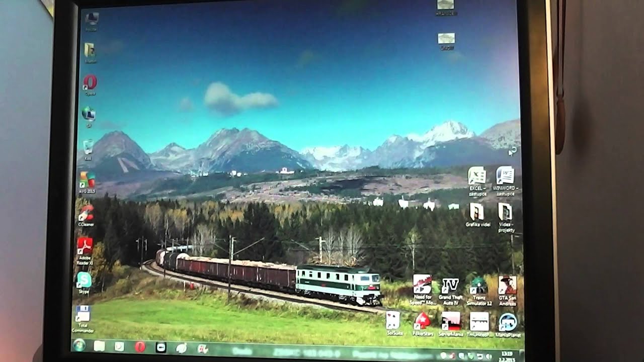Open ServerMania shortcut
The image size is (644, 362).
pos(450,324)
